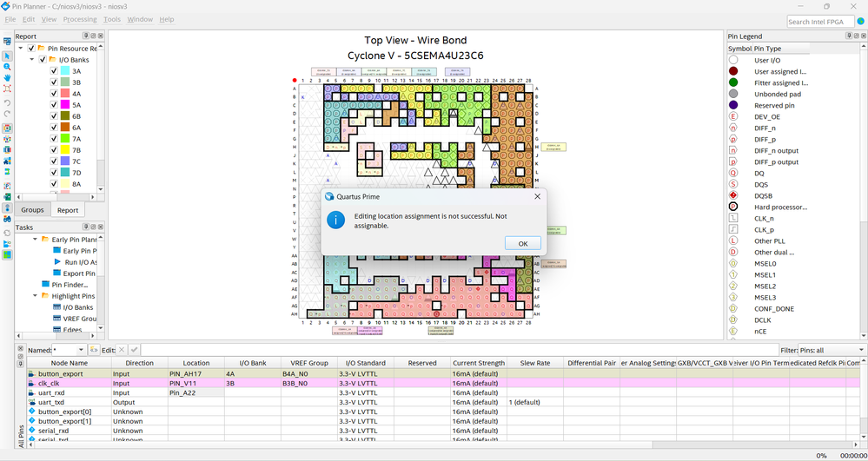Screen dimensions: 868x461
Task: Toggle the I/O Banks checkbox
Action: tap(43, 59)
